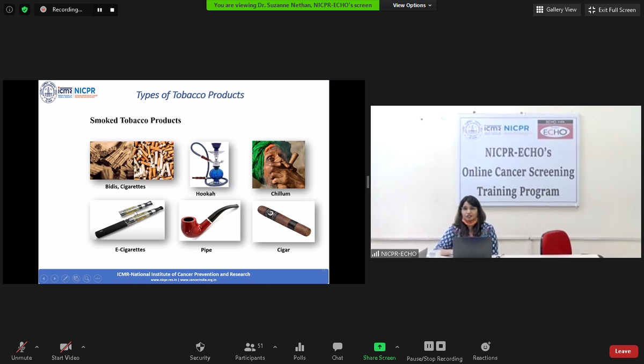Switch to Gallery View

click(557, 10)
